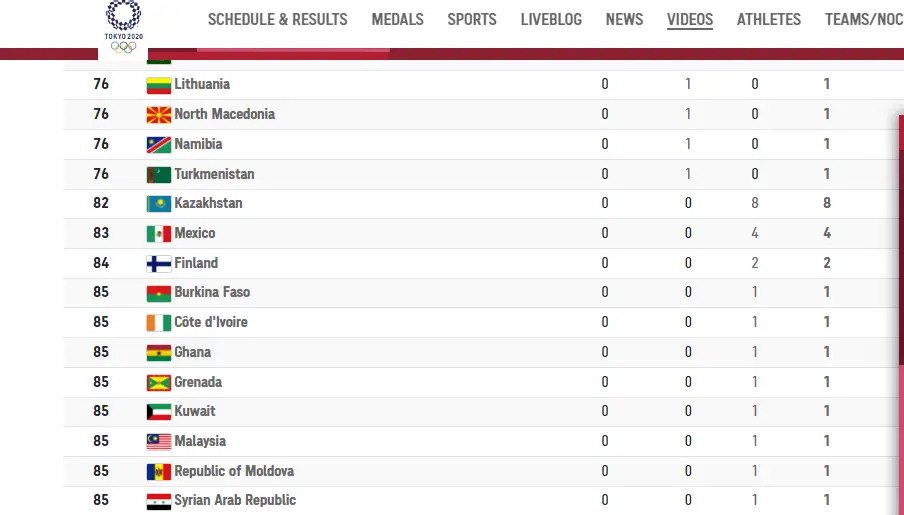Click the Kazakhstan flag icon
This screenshot has width=904, height=515.
(x=159, y=204)
